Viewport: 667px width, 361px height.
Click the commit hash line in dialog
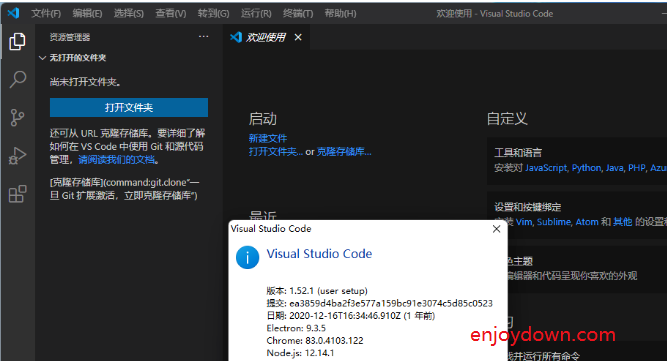379,303
